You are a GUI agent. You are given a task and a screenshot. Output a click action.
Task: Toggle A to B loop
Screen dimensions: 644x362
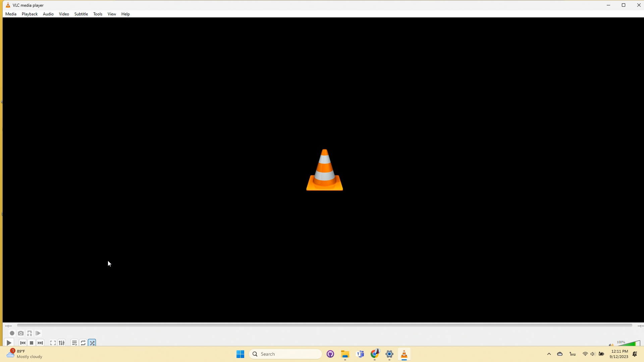pos(30,333)
